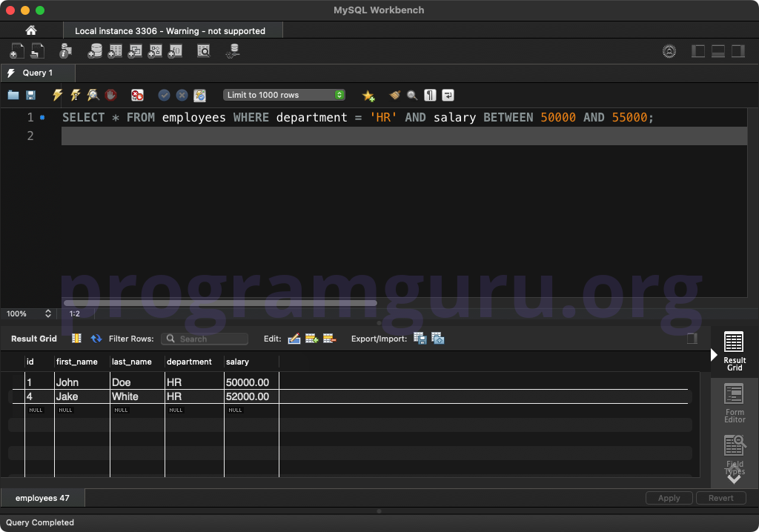The height and width of the screenshot is (532, 759).
Task: Click the Apply button
Action: pyautogui.click(x=669, y=498)
